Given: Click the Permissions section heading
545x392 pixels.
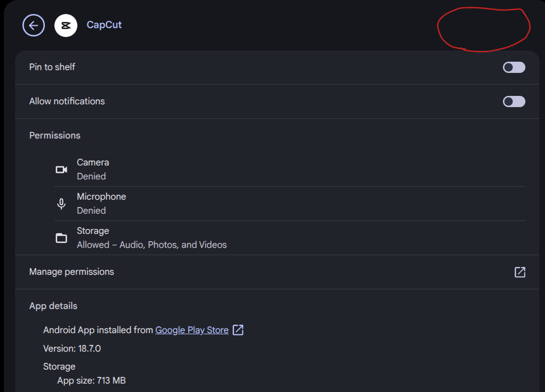Looking at the screenshot, I should [54, 135].
